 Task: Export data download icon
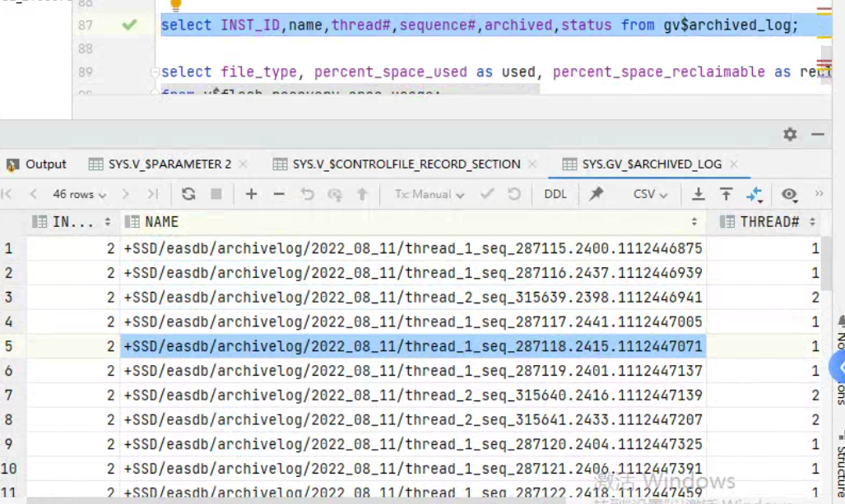point(698,194)
